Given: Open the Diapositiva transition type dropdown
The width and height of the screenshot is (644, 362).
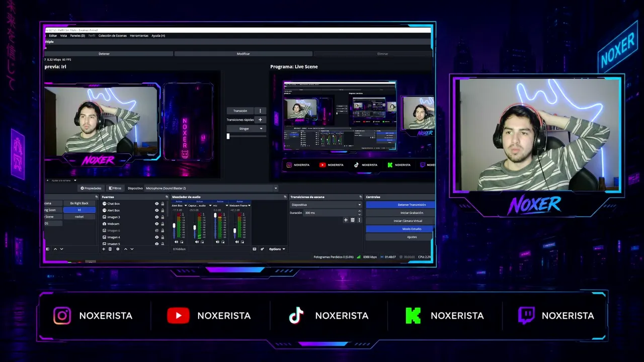Looking at the screenshot, I should coord(326,205).
